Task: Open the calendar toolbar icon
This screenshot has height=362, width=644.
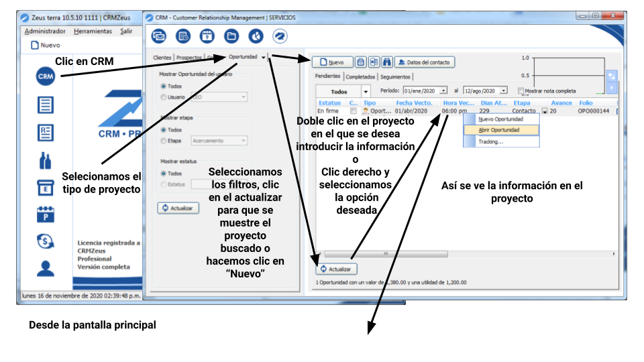Action: click(207, 36)
